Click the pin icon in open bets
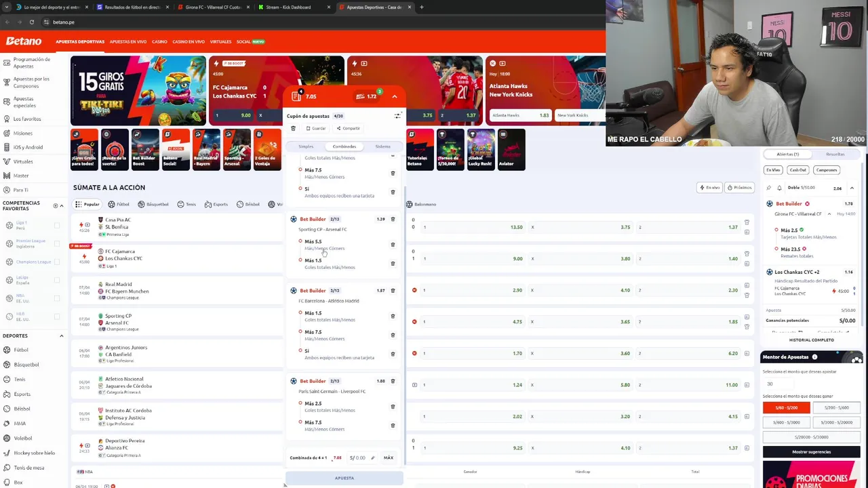The image size is (868, 488). 768,188
